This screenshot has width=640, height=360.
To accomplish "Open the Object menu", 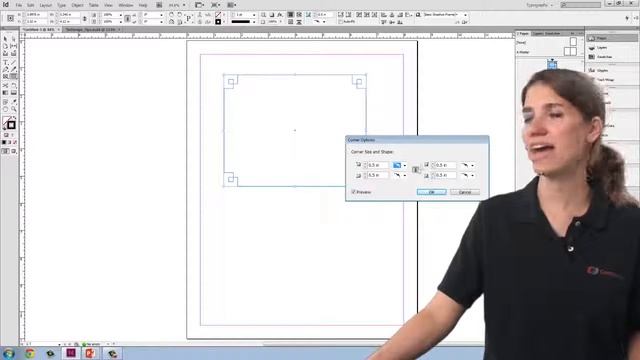I will pyautogui.click(x=78, y=5).
